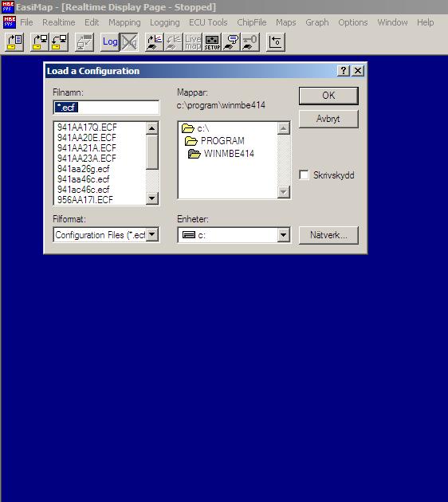The image size is (448, 502).
Task: Click the file list scrollbar thumb
Action: 151,152
